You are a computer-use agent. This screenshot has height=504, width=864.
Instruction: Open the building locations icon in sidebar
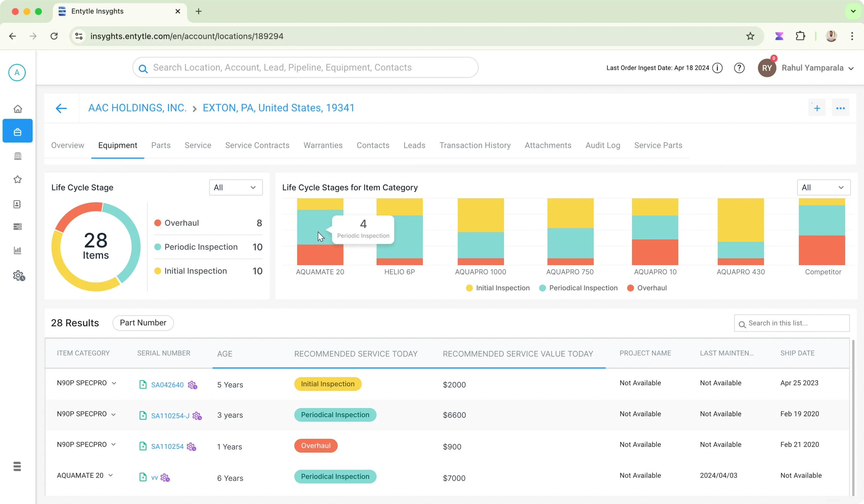point(17,156)
